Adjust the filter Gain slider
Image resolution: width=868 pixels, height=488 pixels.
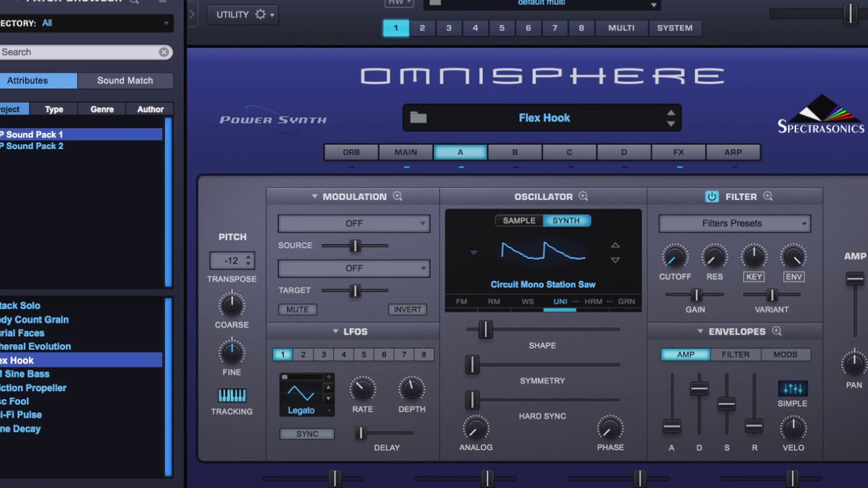[x=696, y=295]
